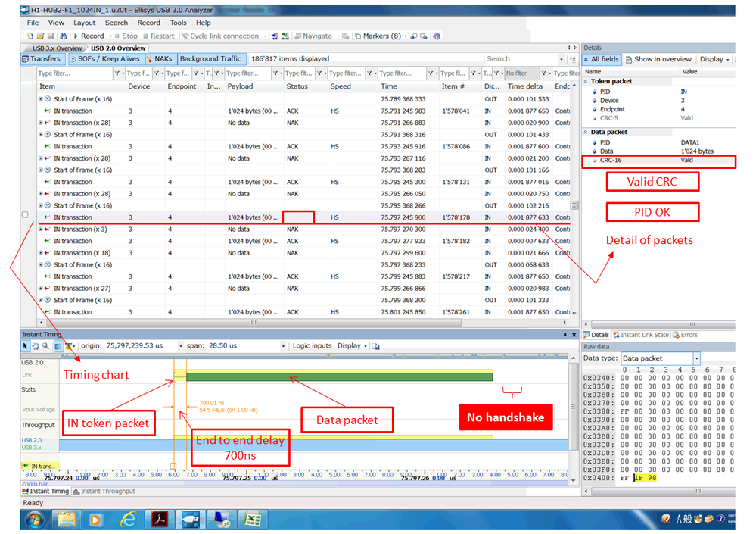
Task: Expand IN transaction (x 3) row
Action: pyautogui.click(x=41, y=230)
